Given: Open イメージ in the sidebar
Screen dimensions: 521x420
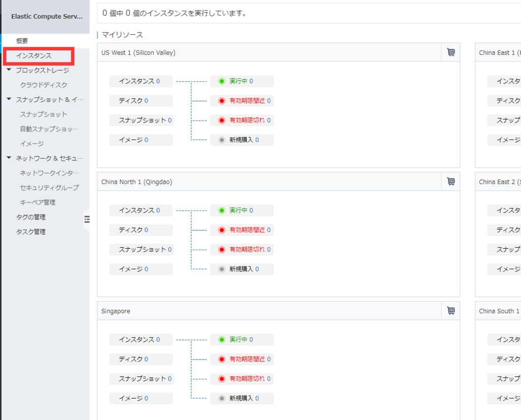Looking at the screenshot, I should click(x=32, y=143).
